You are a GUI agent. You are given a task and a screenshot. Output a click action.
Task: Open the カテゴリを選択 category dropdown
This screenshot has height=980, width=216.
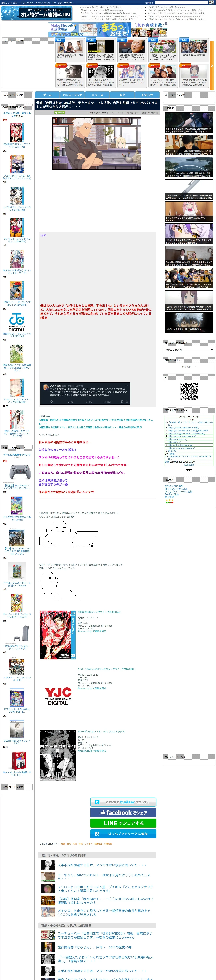[x=189, y=350]
